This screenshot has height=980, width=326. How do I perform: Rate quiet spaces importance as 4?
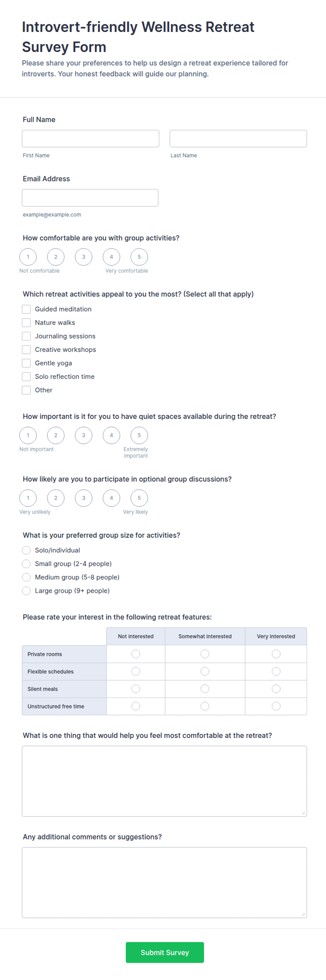111,435
